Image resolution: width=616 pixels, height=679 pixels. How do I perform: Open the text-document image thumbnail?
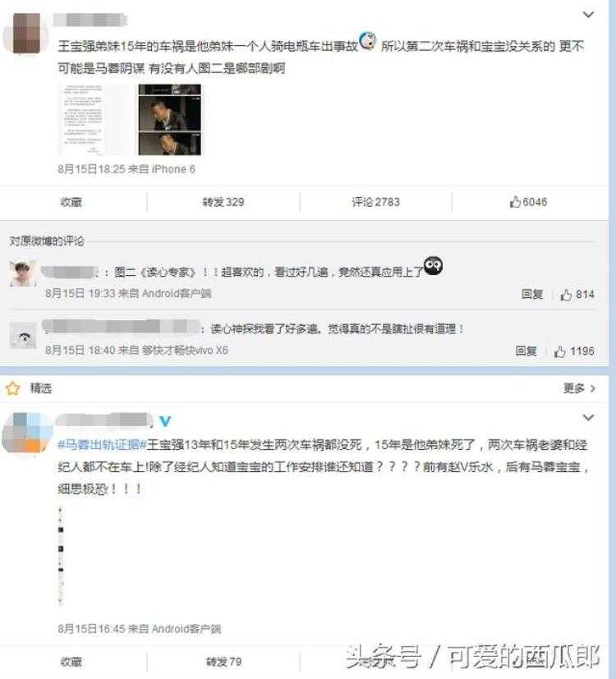(x=94, y=120)
